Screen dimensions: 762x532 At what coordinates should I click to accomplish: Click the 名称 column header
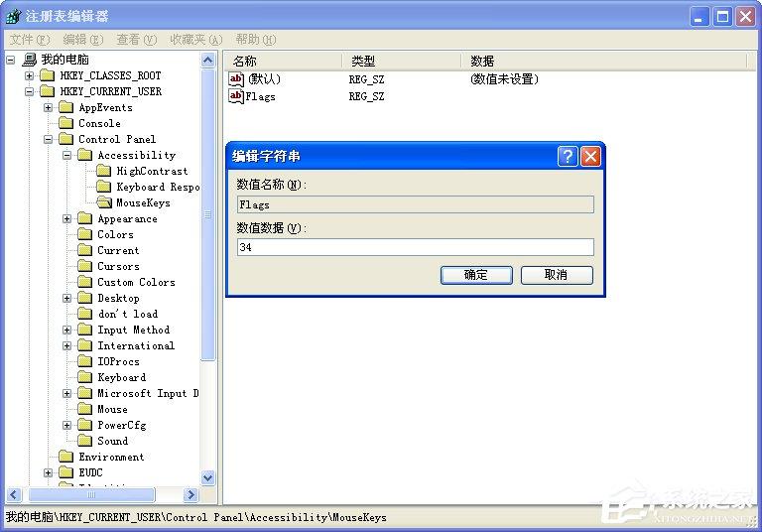click(x=284, y=62)
